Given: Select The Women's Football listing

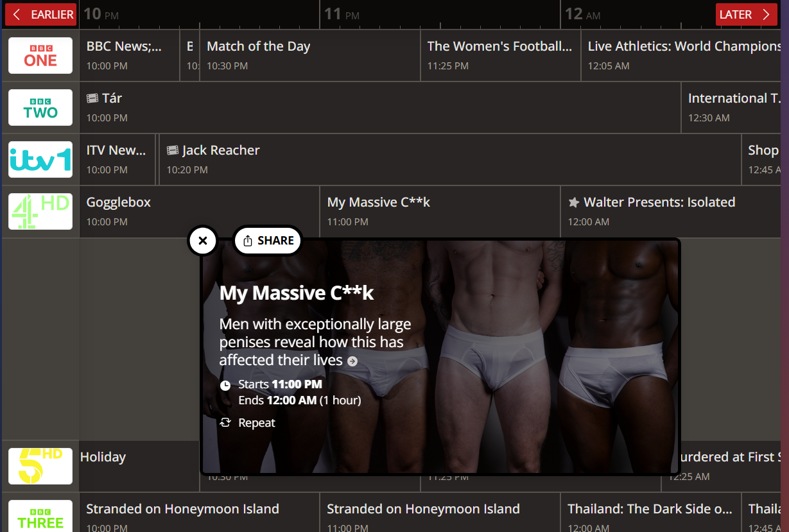Looking at the screenshot, I should click(x=501, y=55).
